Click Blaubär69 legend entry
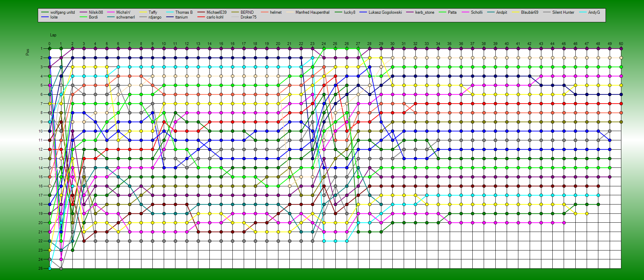 (x=530, y=12)
